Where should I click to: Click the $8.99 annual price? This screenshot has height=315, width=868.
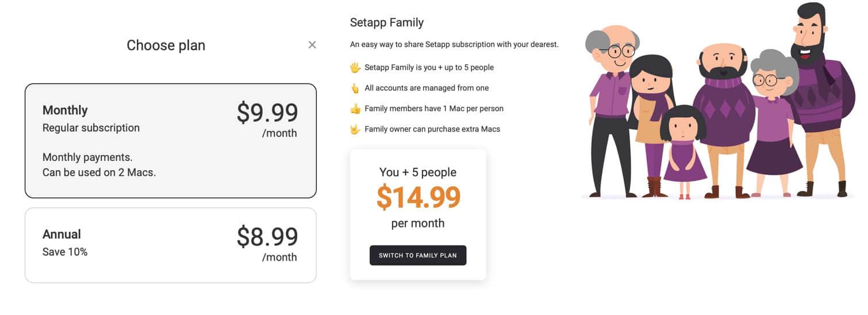[267, 237]
